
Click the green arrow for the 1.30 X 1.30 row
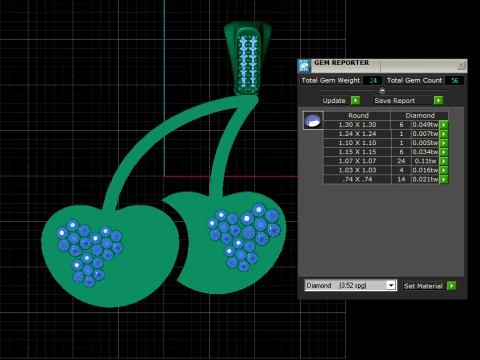[x=444, y=125]
